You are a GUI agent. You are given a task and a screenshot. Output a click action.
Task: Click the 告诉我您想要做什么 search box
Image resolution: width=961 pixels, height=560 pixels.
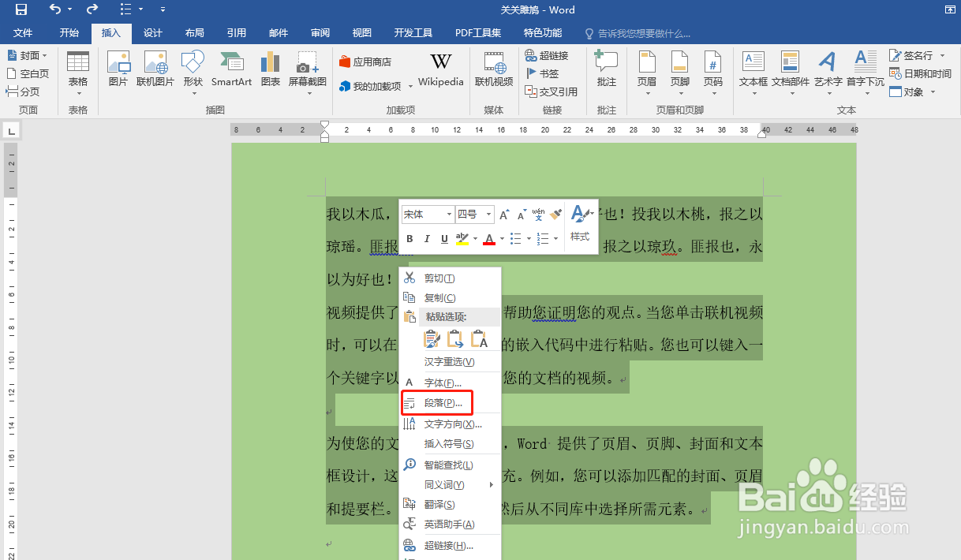pyautogui.click(x=639, y=33)
